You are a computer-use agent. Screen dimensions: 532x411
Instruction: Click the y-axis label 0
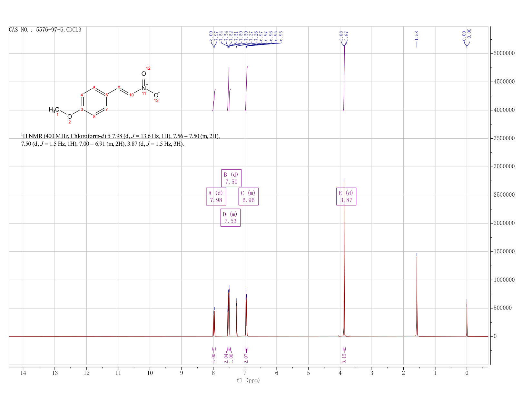click(495, 336)
